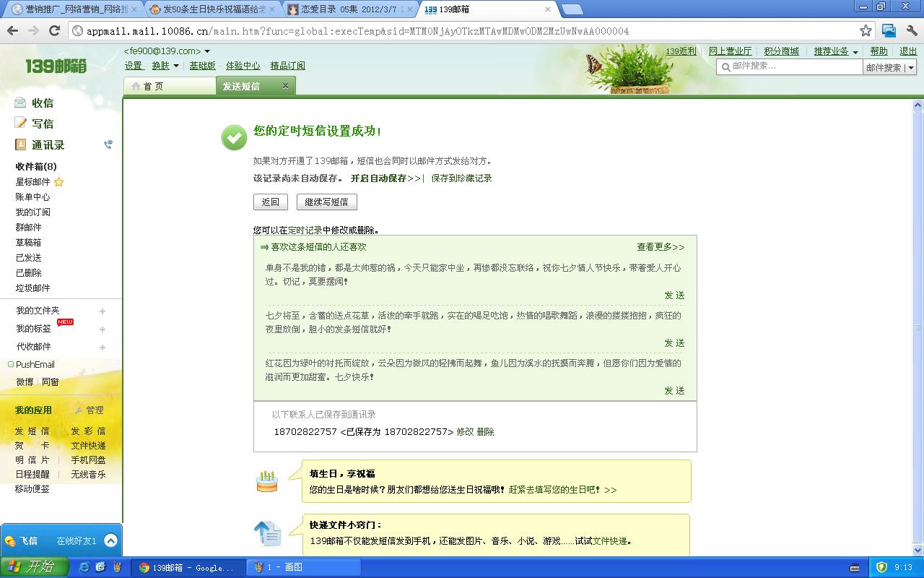
Task: Bookmark this page with the address bar star
Action: click(x=866, y=31)
